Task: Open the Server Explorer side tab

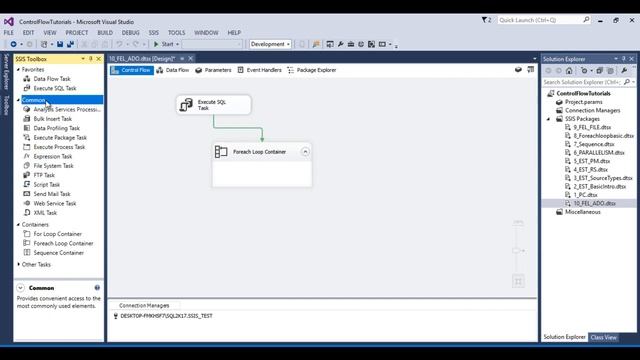Action: (6, 72)
